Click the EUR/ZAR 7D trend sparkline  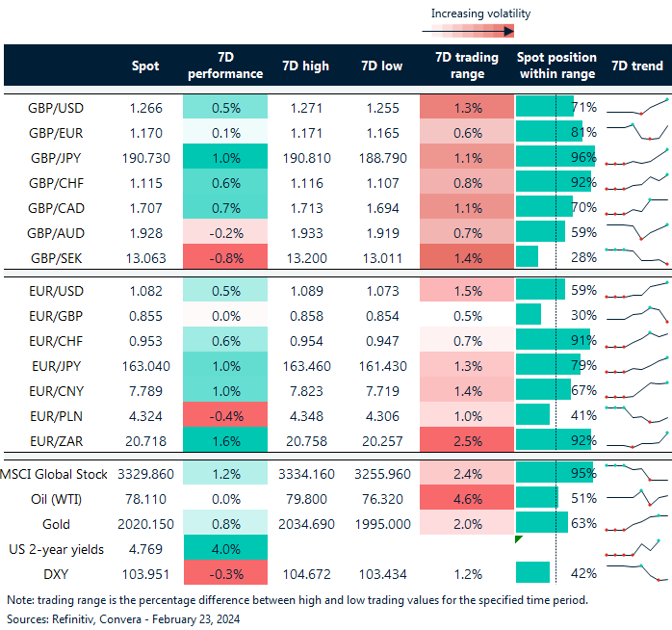pos(636,440)
